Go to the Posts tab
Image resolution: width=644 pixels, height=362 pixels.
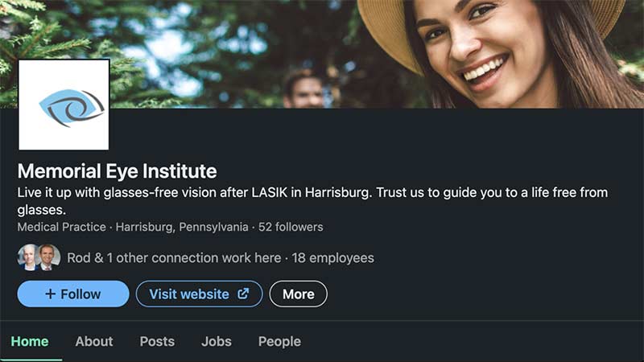157,341
